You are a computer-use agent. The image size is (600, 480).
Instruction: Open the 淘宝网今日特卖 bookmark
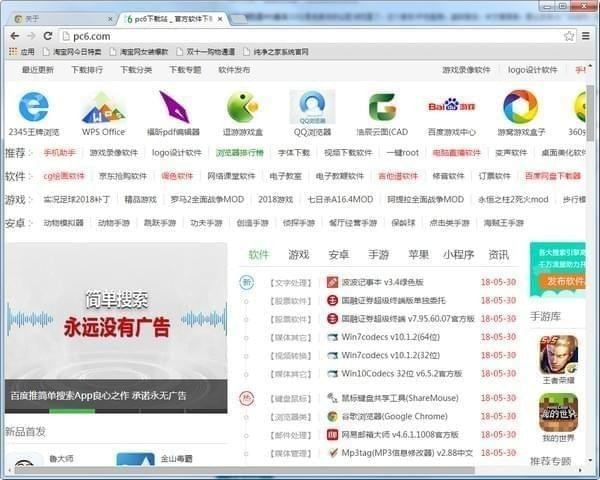point(72,52)
